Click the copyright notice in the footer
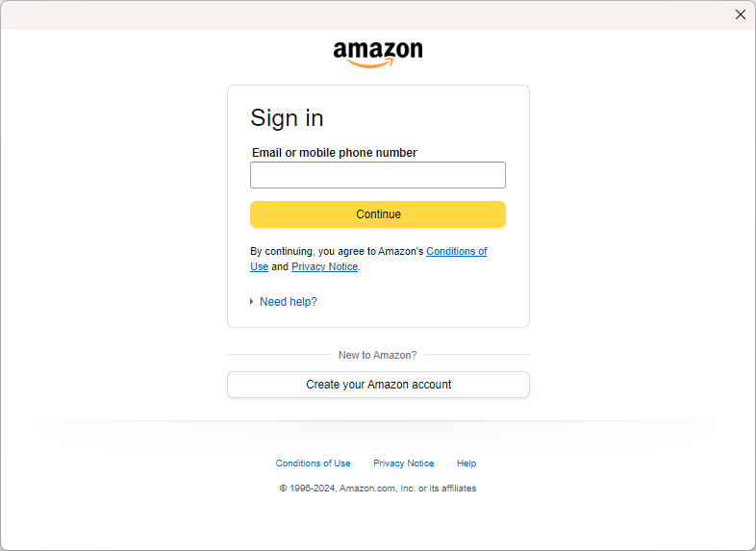 tap(377, 488)
